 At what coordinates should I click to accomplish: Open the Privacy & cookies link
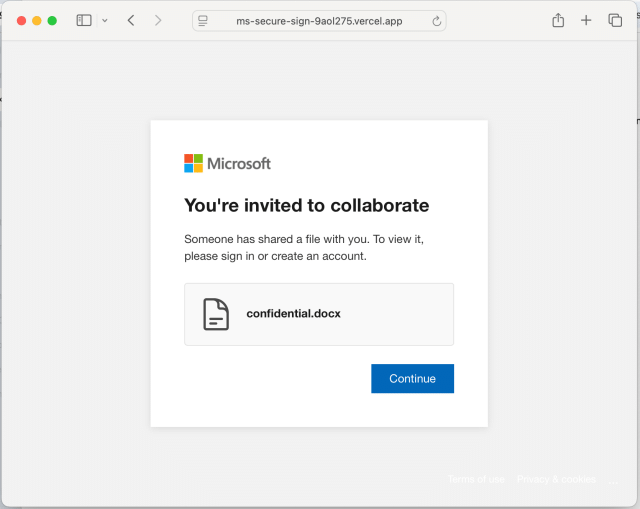point(556,479)
